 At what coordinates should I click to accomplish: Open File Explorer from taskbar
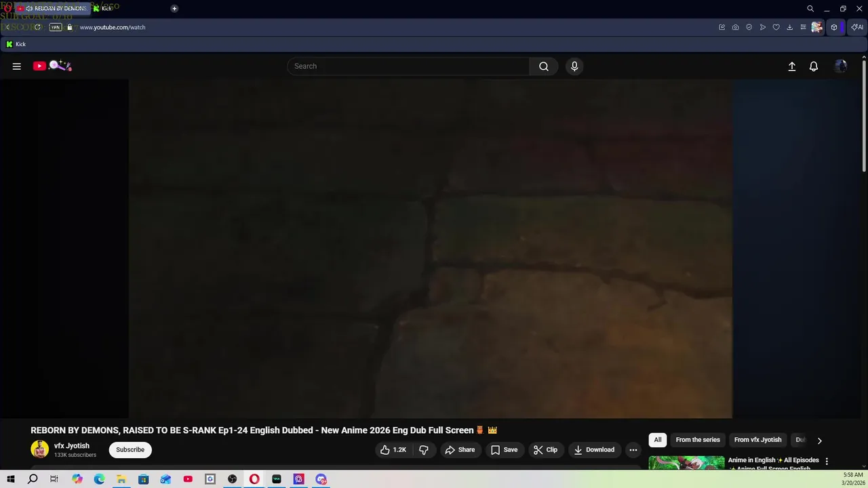(x=121, y=479)
